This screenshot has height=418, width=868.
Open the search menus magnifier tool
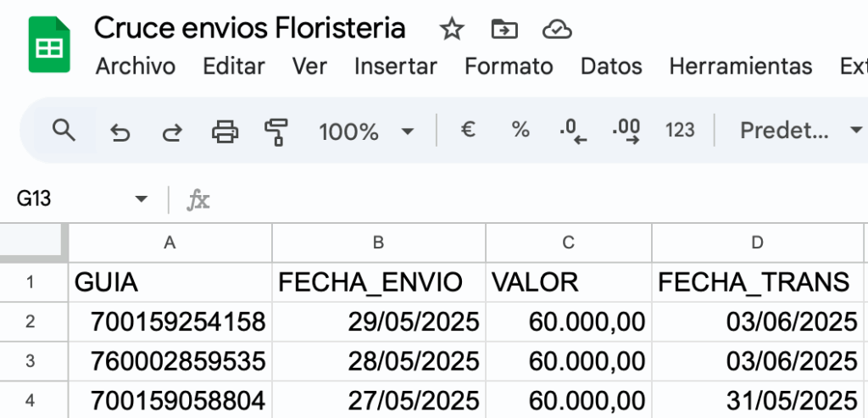coord(64,131)
